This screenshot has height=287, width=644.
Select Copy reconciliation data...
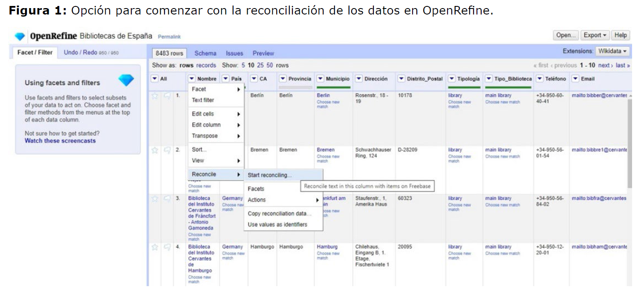(283, 214)
